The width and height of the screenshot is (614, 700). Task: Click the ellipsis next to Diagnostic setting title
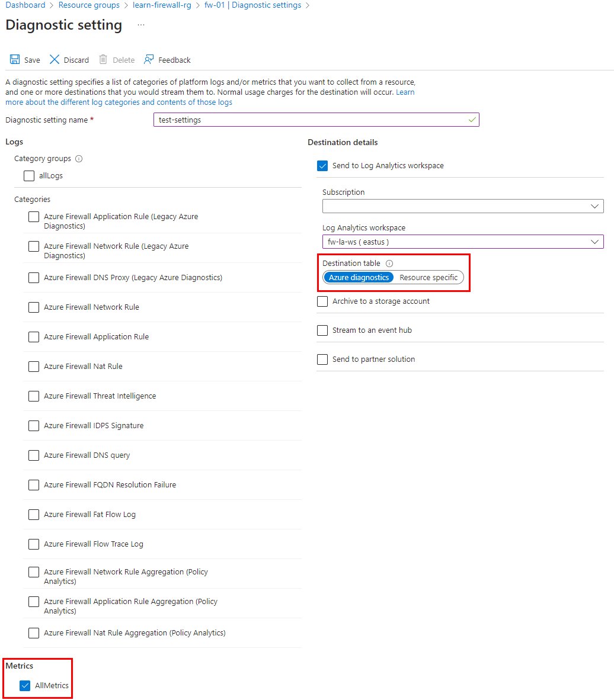pos(139,26)
